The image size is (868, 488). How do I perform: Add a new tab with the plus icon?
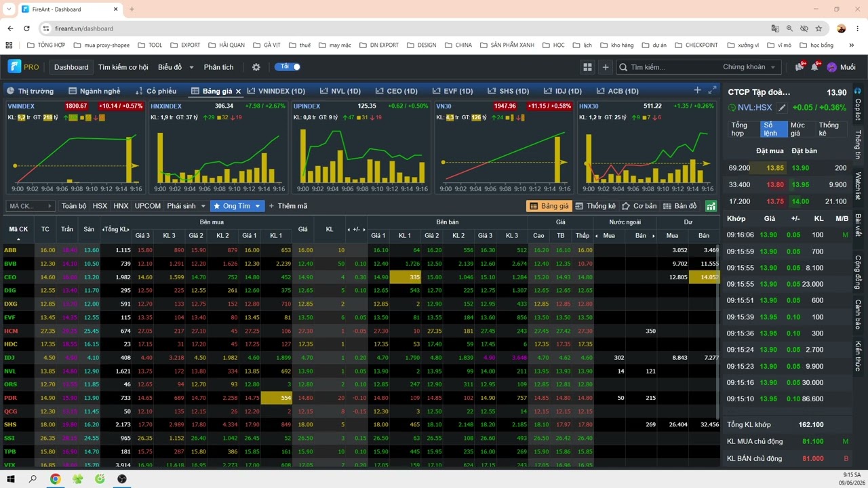(x=697, y=90)
